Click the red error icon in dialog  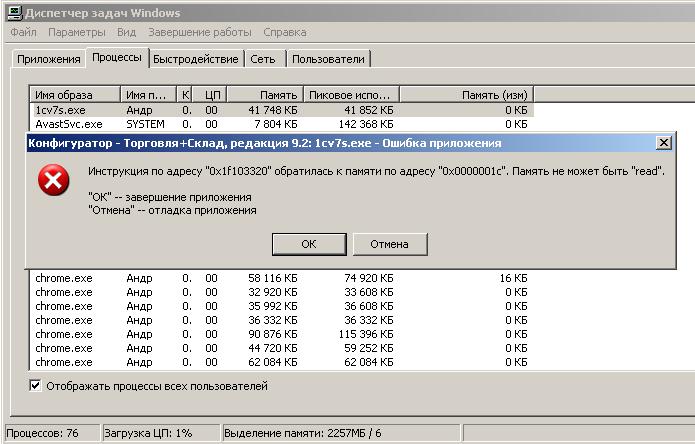click(54, 180)
